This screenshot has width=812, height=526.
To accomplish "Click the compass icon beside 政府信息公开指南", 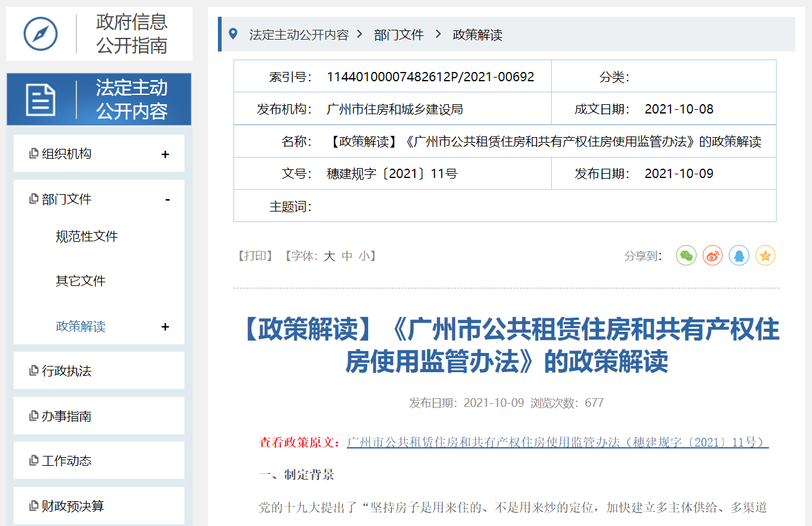I will [x=40, y=34].
